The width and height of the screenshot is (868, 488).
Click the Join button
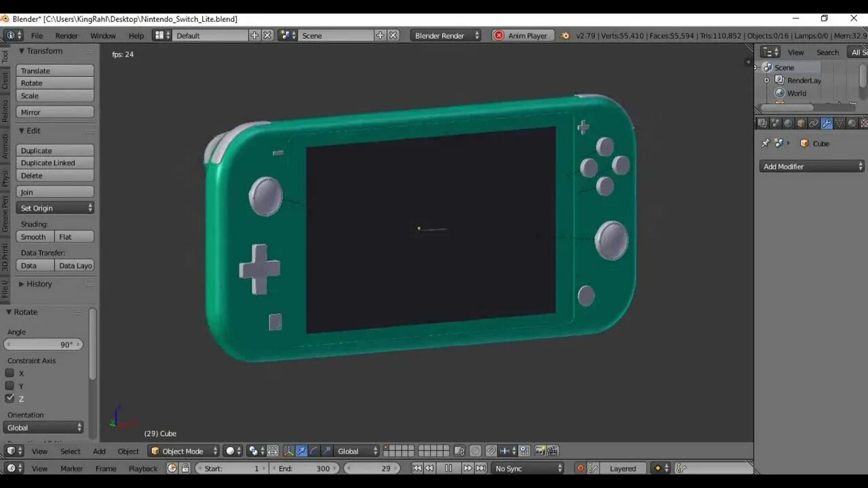(55, 192)
